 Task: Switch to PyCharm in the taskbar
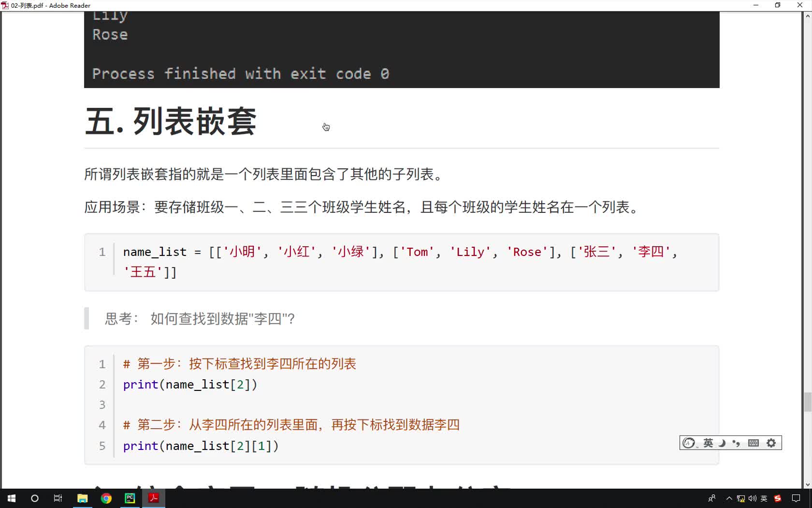pyautogui.click(x=130, y=498)
